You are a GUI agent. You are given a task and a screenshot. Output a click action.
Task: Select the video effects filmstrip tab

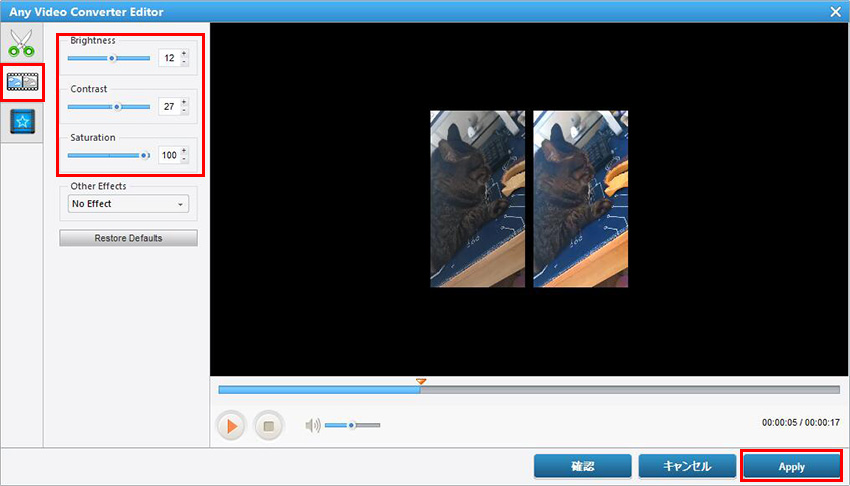(21, 83)
